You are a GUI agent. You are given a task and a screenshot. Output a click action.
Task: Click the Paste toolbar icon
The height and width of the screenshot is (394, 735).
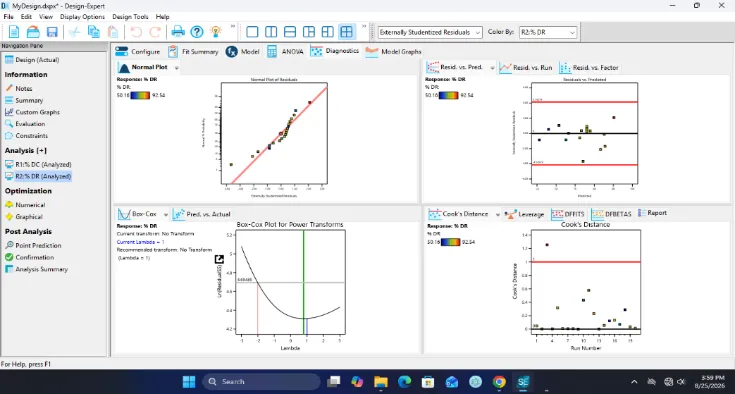(113, 32)
